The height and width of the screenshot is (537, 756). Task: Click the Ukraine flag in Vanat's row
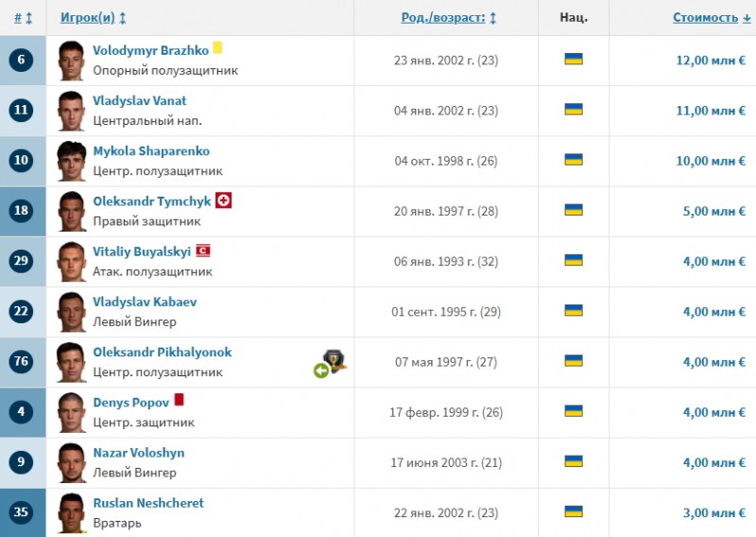(573, 110)
